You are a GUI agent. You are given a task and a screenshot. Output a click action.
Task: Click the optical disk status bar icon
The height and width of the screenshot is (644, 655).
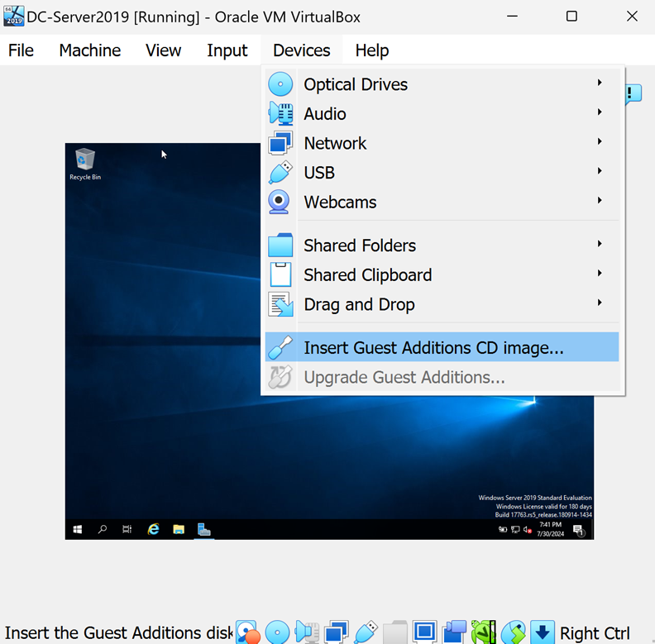[277, 633]
